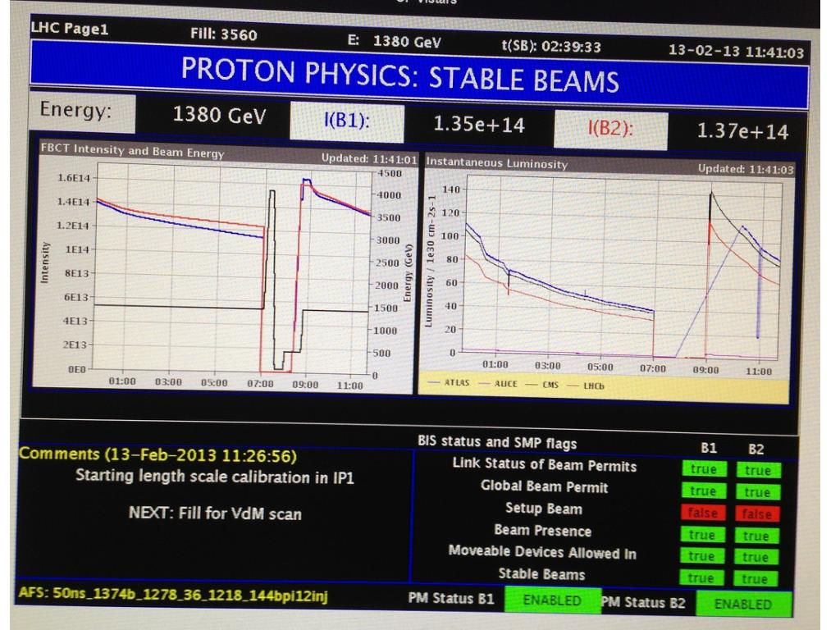Click 'Starting length scale calibration in IP1' comment
The image size is (840, 630).
(x=215, y=477)
